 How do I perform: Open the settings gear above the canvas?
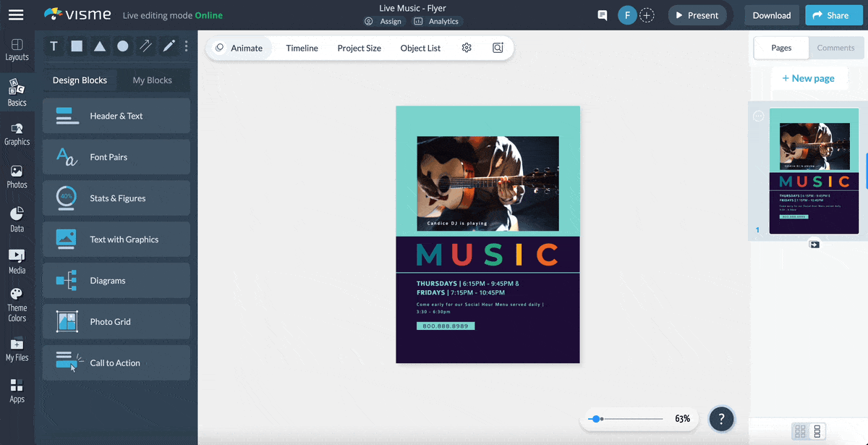point(467,47)
